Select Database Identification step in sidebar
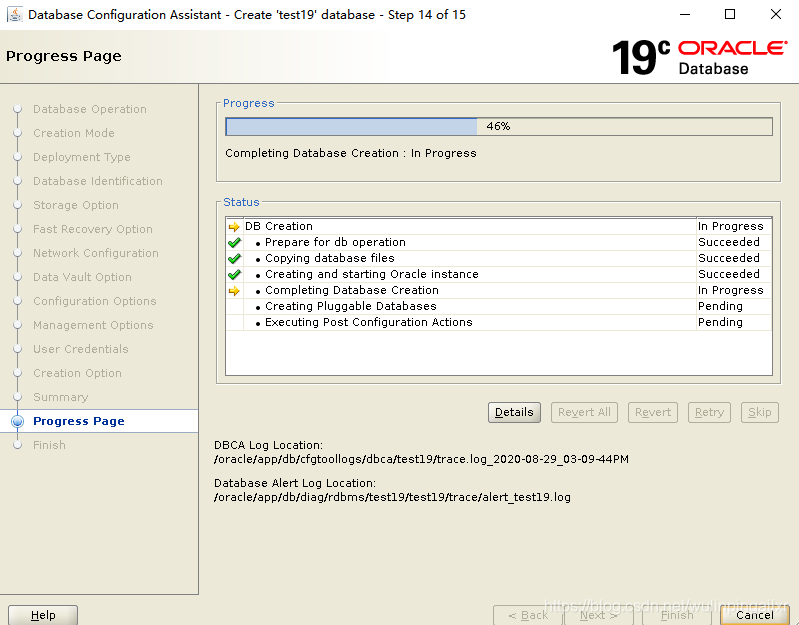 coord(98,181)
